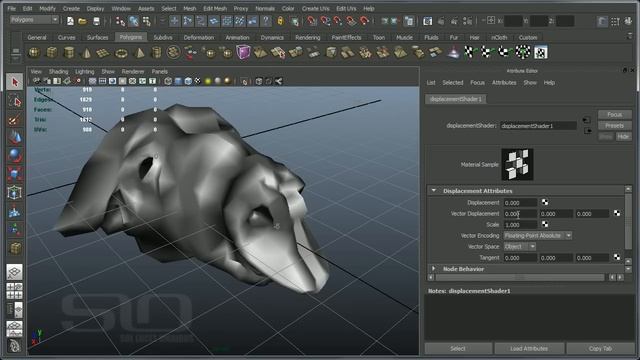The height and width of the screenshot is (360, 640).
Task: Toggle select by object type icon
Action: [x=133, y=21]
